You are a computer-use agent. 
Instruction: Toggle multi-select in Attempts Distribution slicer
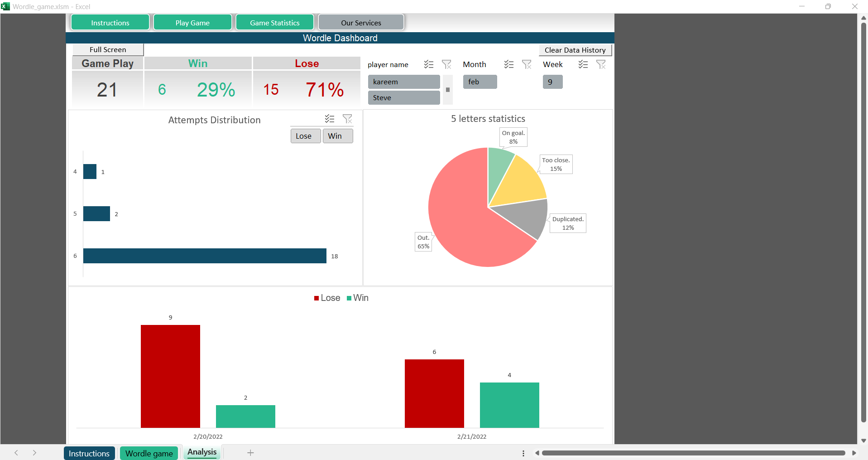click(329, 119)
